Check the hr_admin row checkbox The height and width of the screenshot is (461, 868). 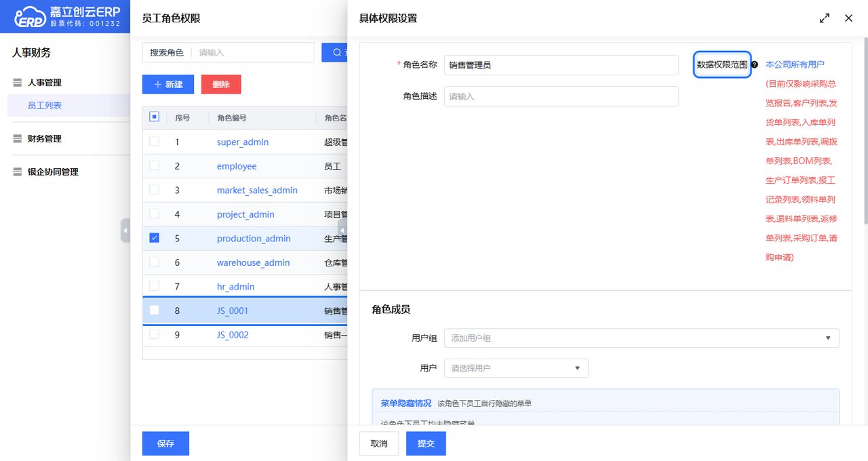coord(154,286)
